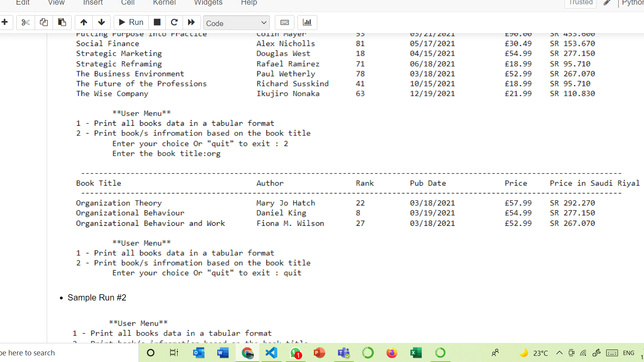Interrupt the kernel with stop icon
This screenshot has width=644, height=362.
(x=157, y=22)
